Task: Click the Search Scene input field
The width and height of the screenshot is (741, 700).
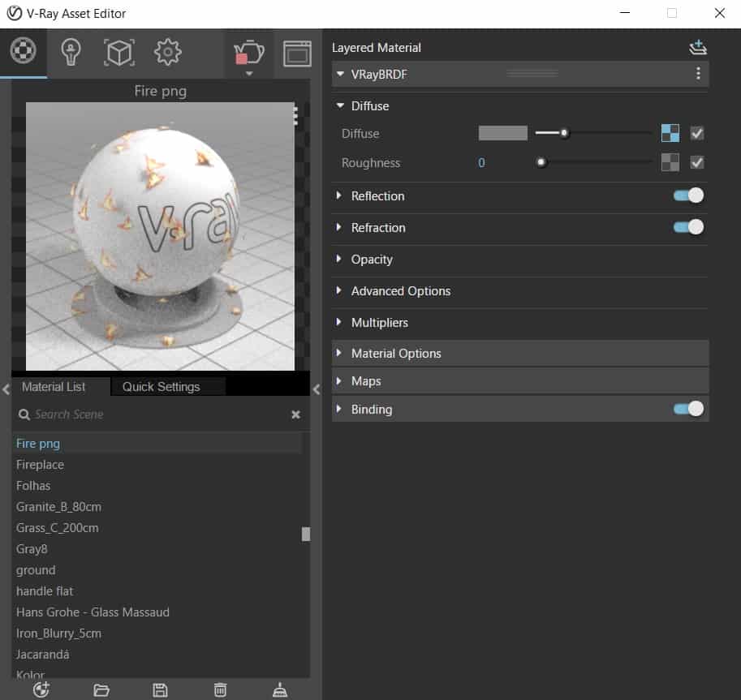Action: point(154,414)
